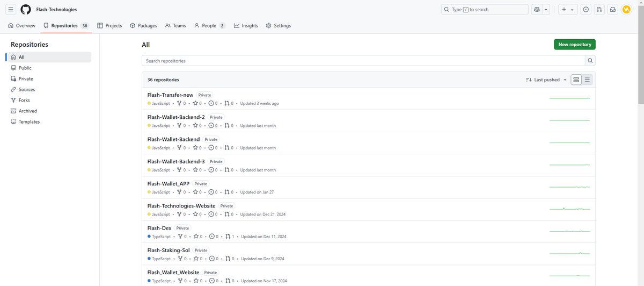Open the Flash_Wallet_Website repository
Viewport: 644px width, 286px height.
173,273
